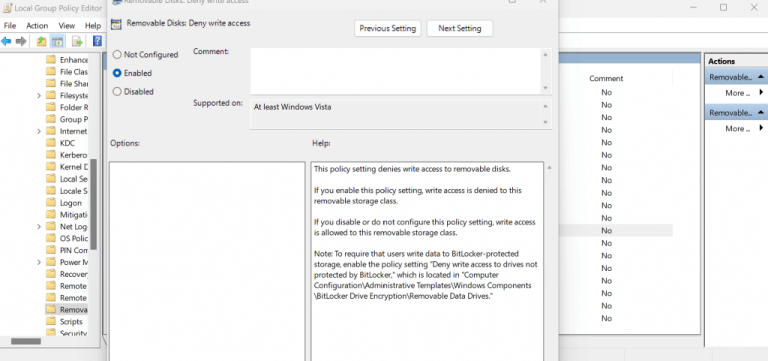This screenshot has height=361, width=768.
Task: Select the Not Configured radio button
Action: point(117,54)
